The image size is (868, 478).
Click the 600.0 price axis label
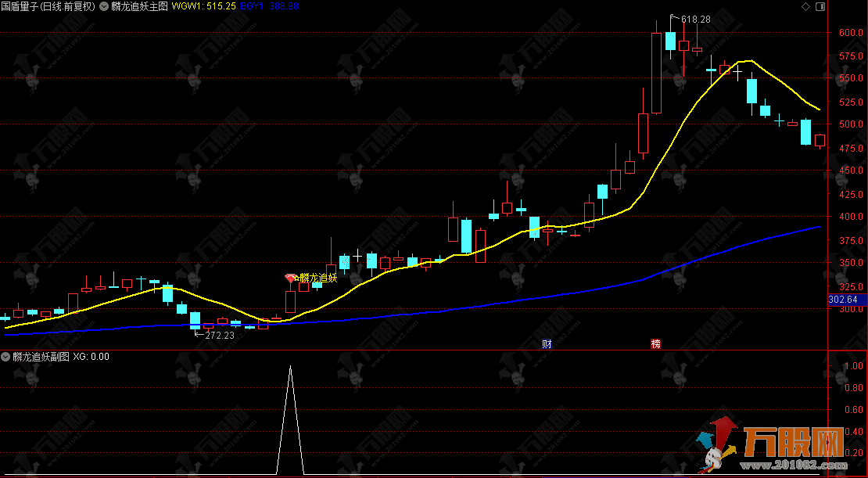click(847, 33)
